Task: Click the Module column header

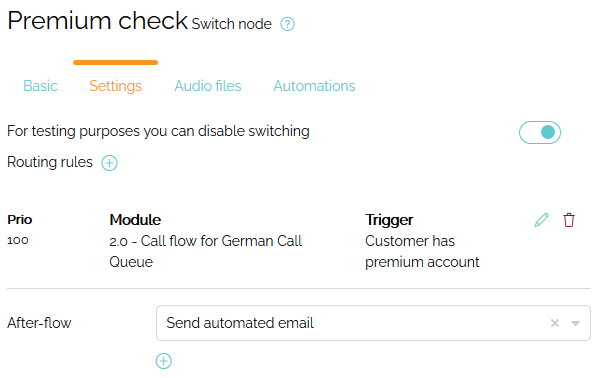Action: pos(135,220)
